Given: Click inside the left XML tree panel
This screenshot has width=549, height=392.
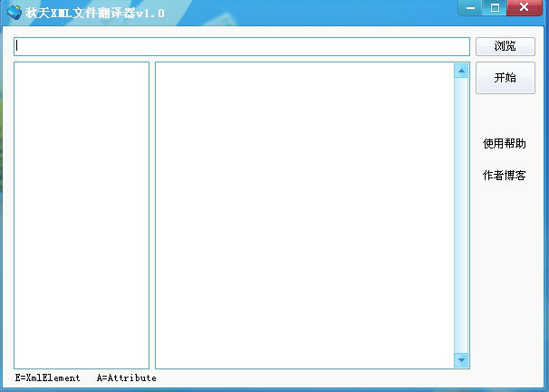Looking at the screenshot, I should 82,215.
